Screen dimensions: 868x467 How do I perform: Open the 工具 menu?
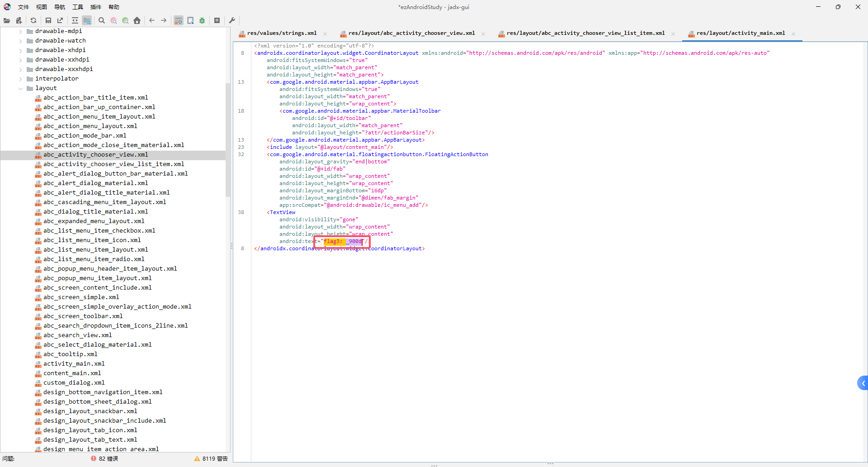[x=78, y=7]
